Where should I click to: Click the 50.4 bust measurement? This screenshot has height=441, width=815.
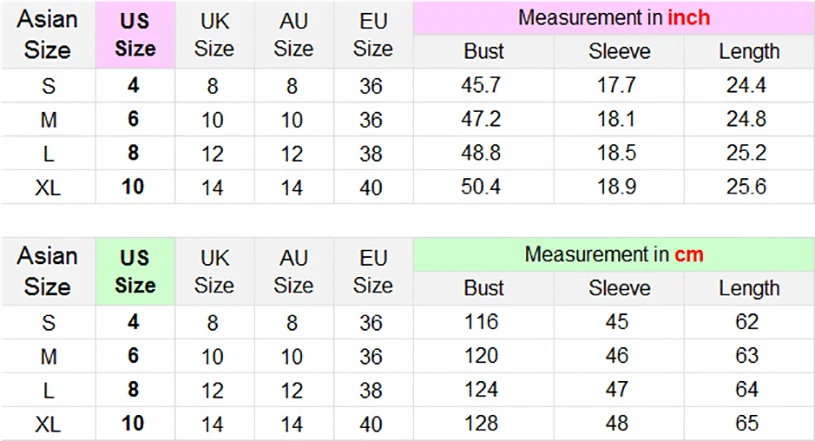pyautogui.click(x=481, y=187)
